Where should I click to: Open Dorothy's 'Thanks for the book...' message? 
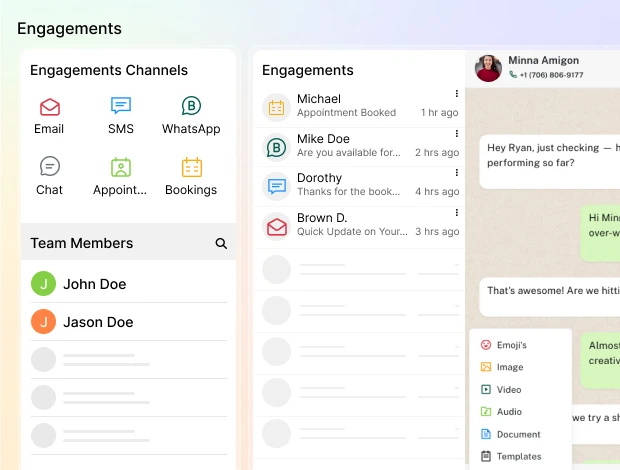pyautogui.click(x=348, y=192)
